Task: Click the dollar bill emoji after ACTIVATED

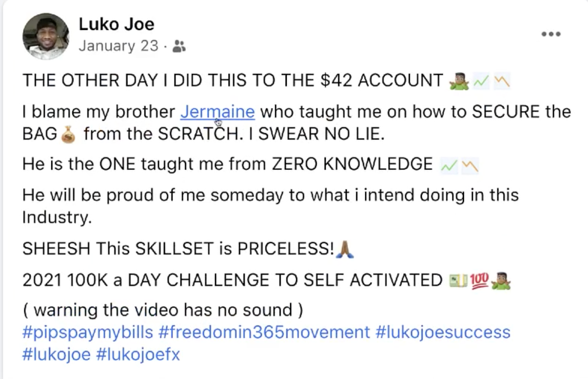Action: pyautogui.click(x=458, y=281)
